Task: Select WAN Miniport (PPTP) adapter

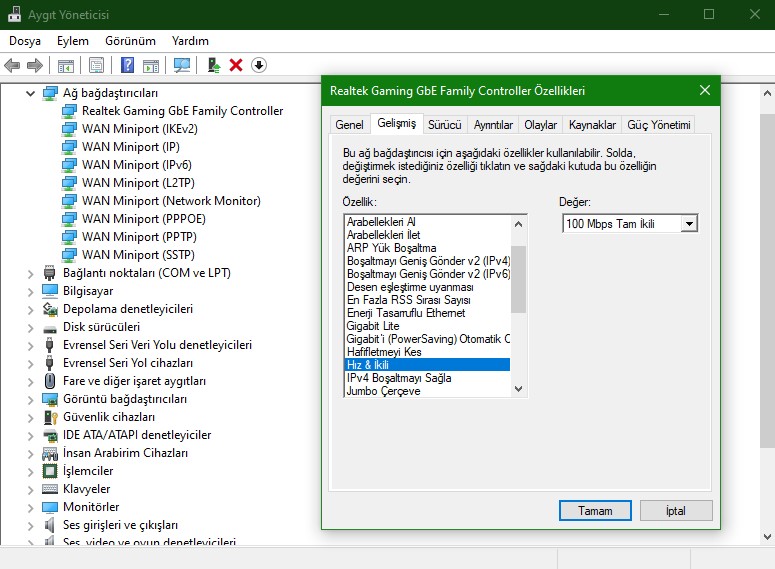Action: pos(139,237)
